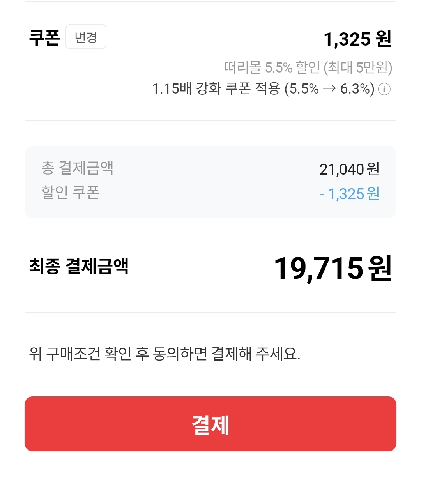
Task: Tap the 위 구매조건 확인 agreement notice
Action: click(x=165, y=354)
